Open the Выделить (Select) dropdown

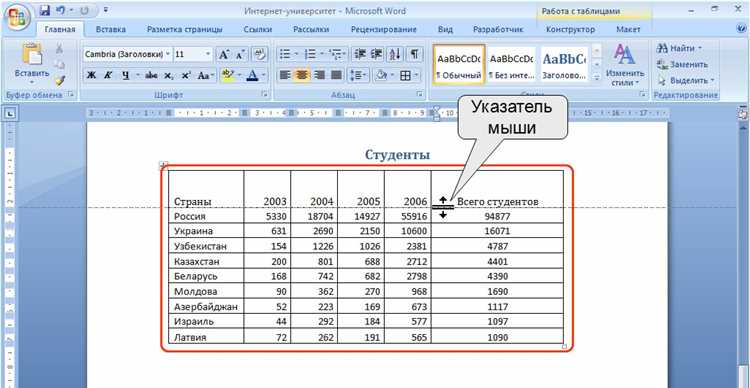[x=686, y=80]
